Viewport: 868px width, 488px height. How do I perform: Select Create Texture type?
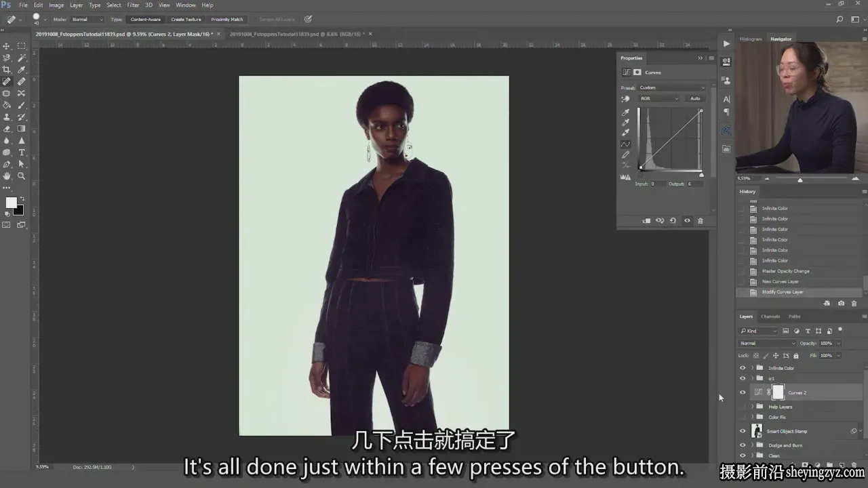[x=186, y=20]
